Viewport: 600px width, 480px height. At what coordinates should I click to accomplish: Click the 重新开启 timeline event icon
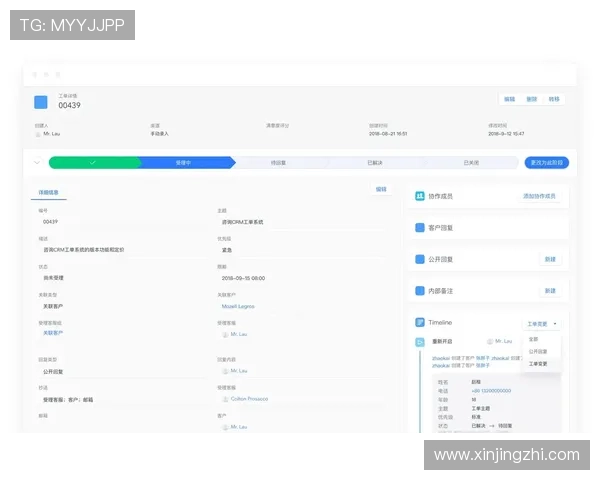pos(420,342)
